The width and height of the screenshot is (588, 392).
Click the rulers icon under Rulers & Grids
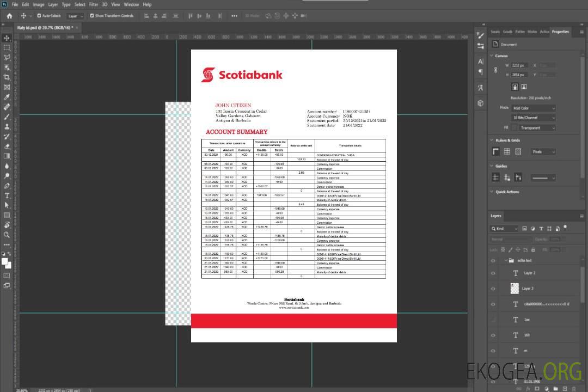pyautogui.click(x=496, y=151)
